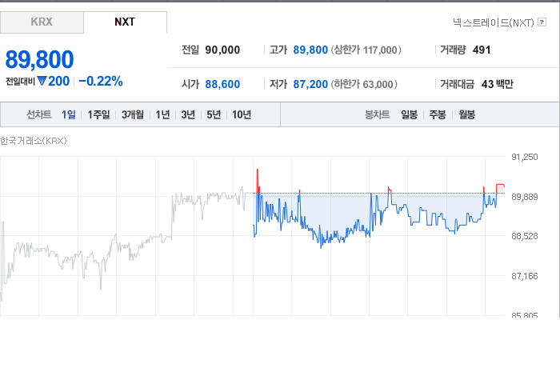Choose the 10년 chart period

[x=242, y=114]
